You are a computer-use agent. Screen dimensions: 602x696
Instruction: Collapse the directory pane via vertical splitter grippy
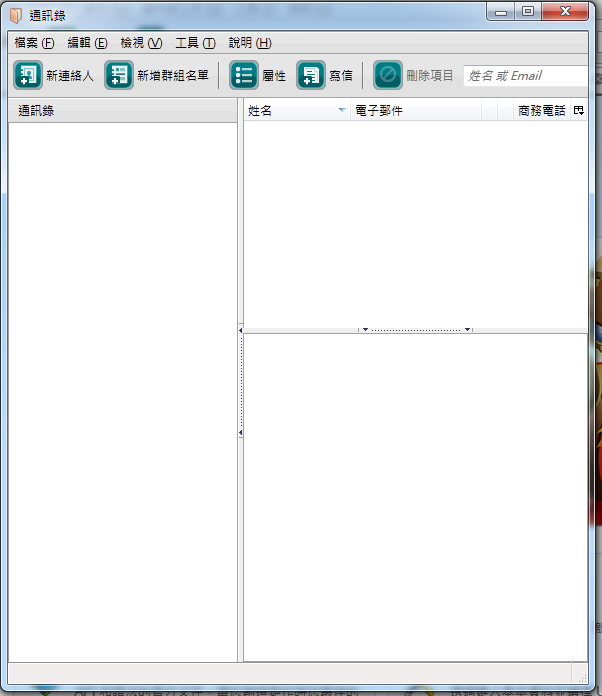click(x=241, y=381)
